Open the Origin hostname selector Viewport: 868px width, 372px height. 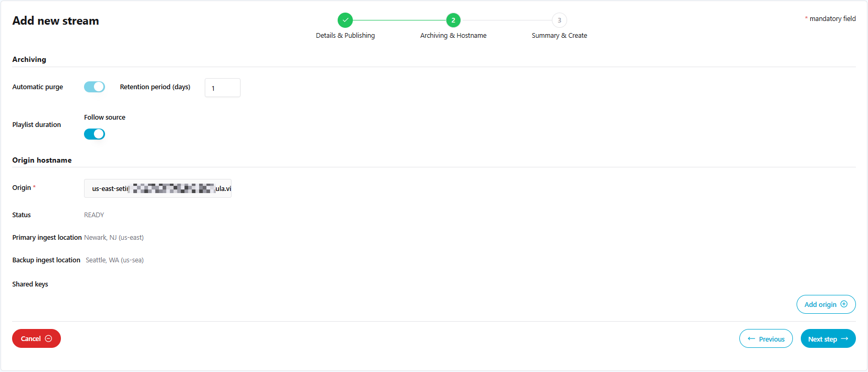tap(158, 188)
